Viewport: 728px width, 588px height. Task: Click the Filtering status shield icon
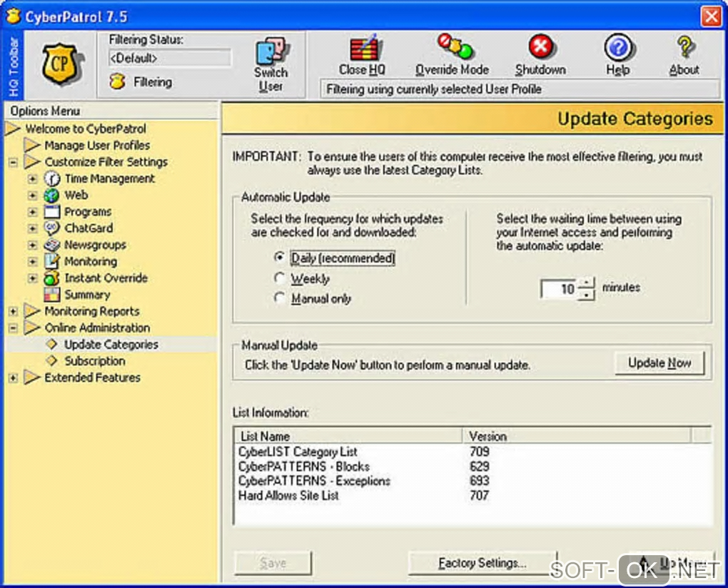pyautogui.click(x=118, y=81)
